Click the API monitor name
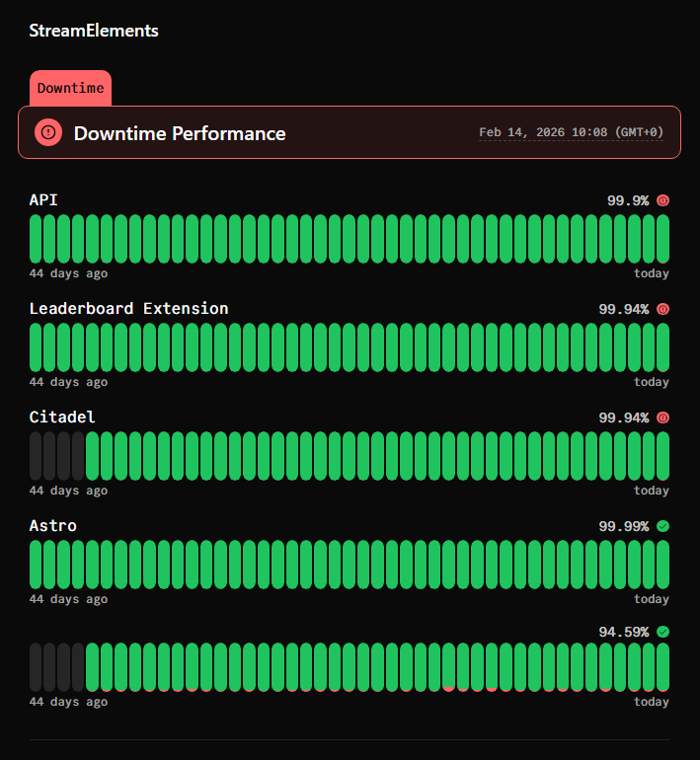 43,200
